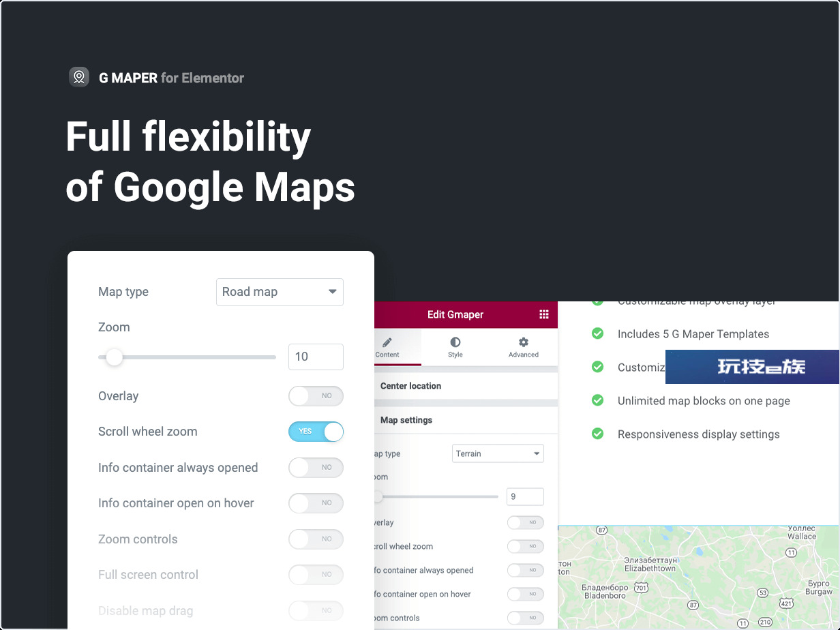The image size is (840, 630).
Task: Click the Zoom value field showing 9
Action: pyautogui.click(x=525, y=496)
